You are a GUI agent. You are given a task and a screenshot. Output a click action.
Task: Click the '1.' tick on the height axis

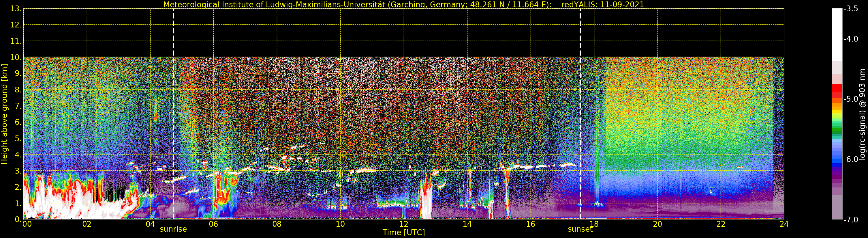point(18,203)
